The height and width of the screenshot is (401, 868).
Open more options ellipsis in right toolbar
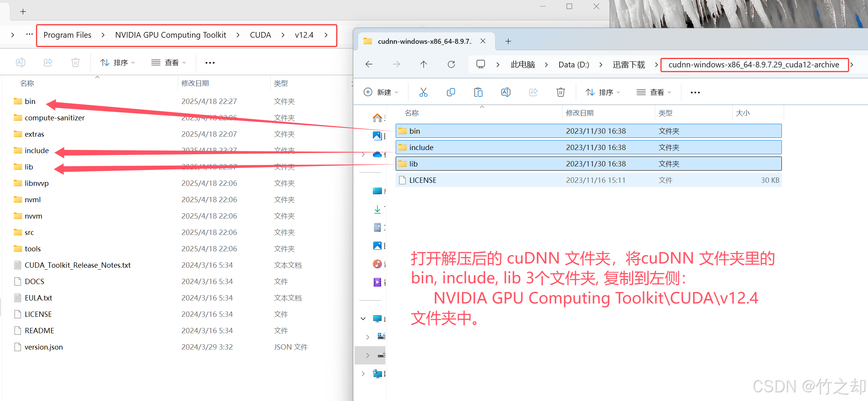pyautogui.click(x=695, y=92)
